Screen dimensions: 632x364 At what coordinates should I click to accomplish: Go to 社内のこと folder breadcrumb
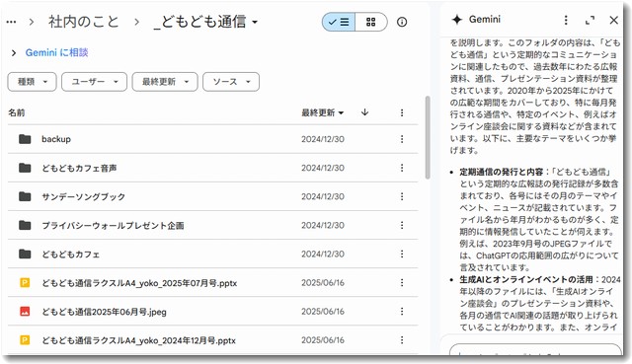[83, 22]
